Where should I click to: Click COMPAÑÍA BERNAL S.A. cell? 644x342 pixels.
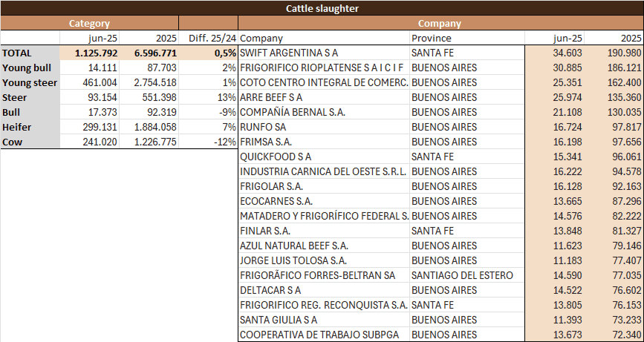pos(324,112)
